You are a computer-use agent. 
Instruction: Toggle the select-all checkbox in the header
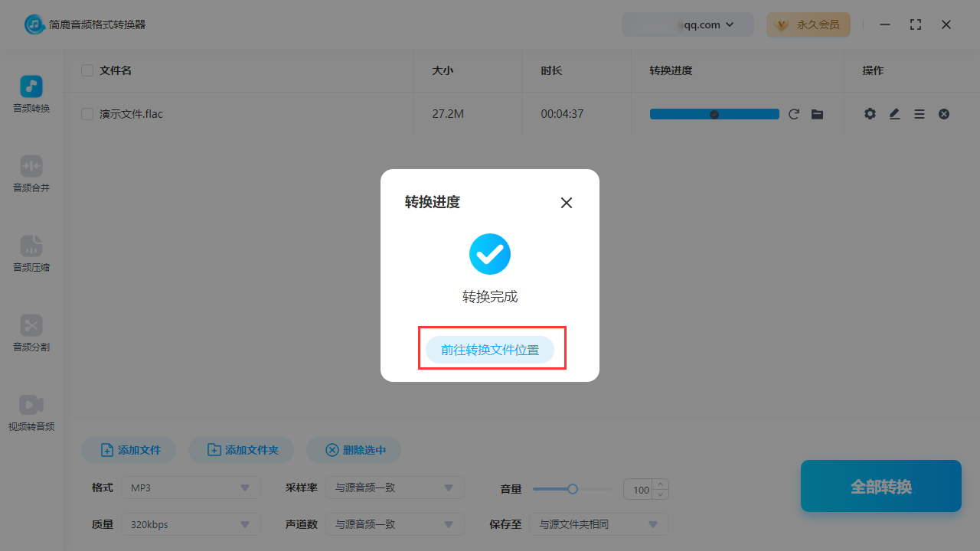tap(87, 70)
